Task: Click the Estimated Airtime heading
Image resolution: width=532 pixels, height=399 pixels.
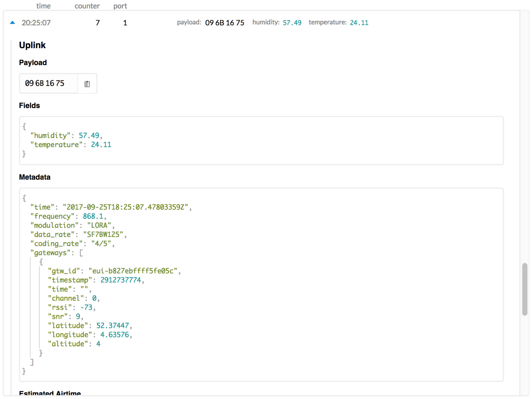Action: tap(50, 393)
